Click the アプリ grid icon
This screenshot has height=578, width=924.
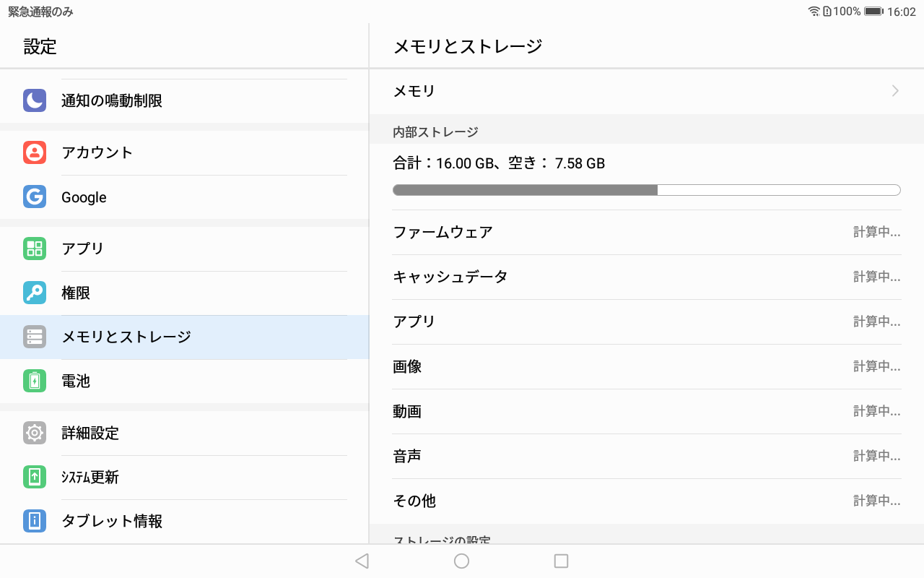(x=34, y=249)
